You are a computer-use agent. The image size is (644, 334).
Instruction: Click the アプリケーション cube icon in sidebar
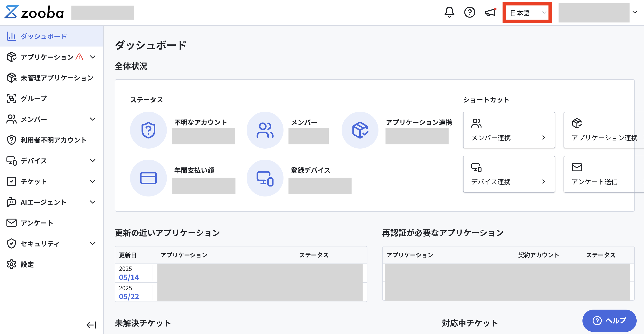[11, 57]
